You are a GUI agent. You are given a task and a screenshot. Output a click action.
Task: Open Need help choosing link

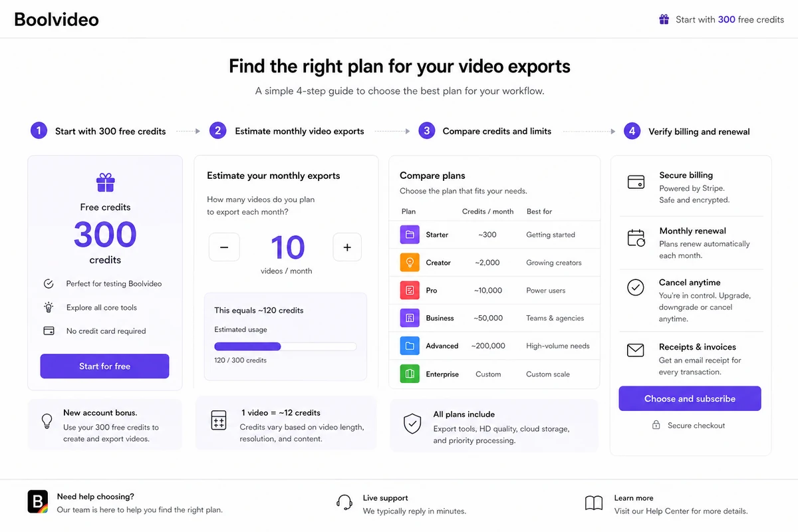[x=95, y=496]
